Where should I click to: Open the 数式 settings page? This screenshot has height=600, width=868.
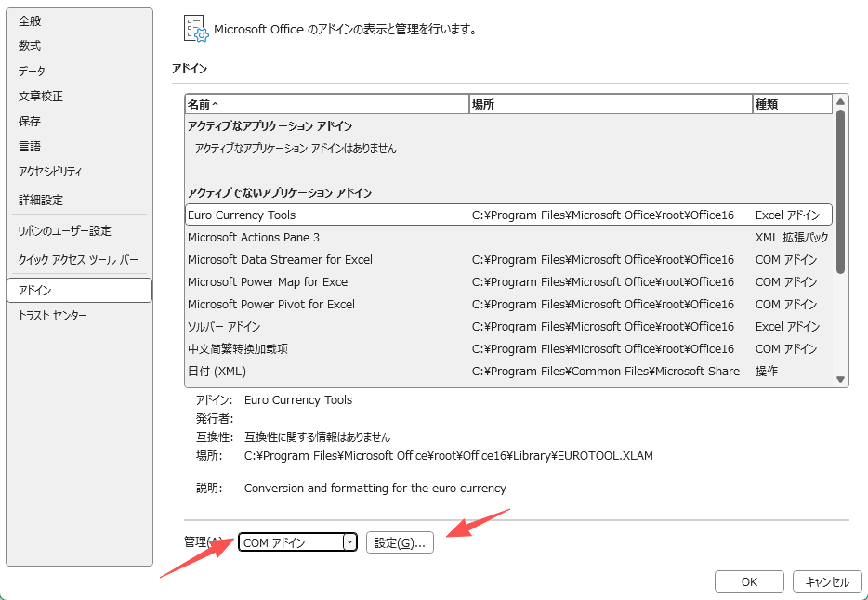[28, 46]
